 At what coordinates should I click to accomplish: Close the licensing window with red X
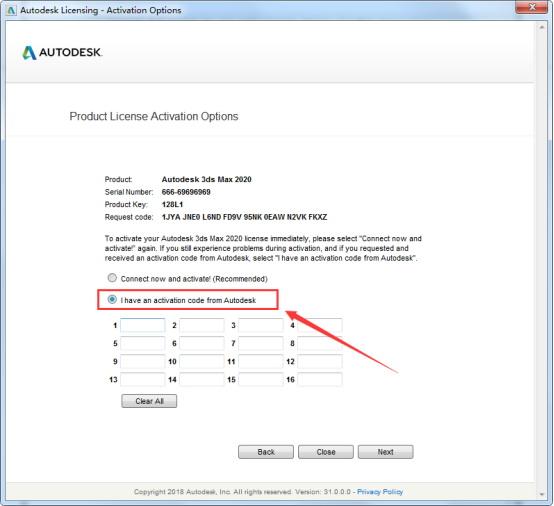pos(532,7)
